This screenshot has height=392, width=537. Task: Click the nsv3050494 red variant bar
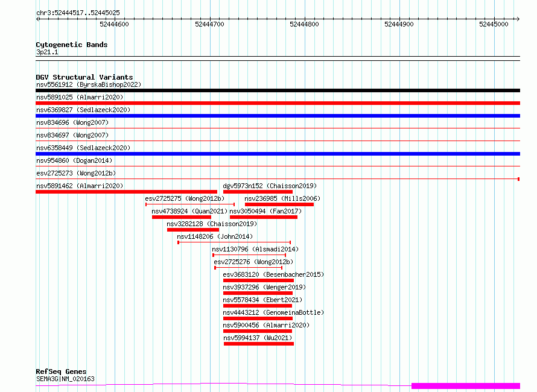pyautogui.click(x=264, y=217)
